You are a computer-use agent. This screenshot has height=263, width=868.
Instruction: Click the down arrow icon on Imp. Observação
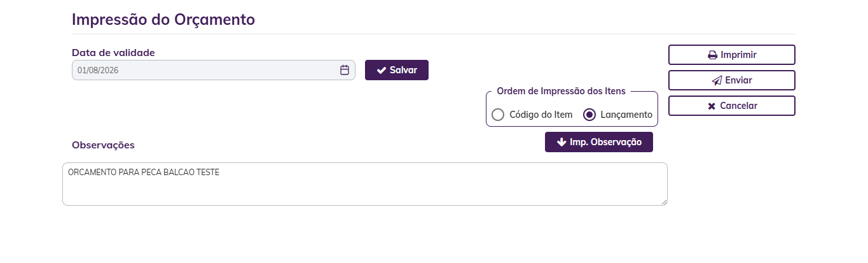[561, 142]
